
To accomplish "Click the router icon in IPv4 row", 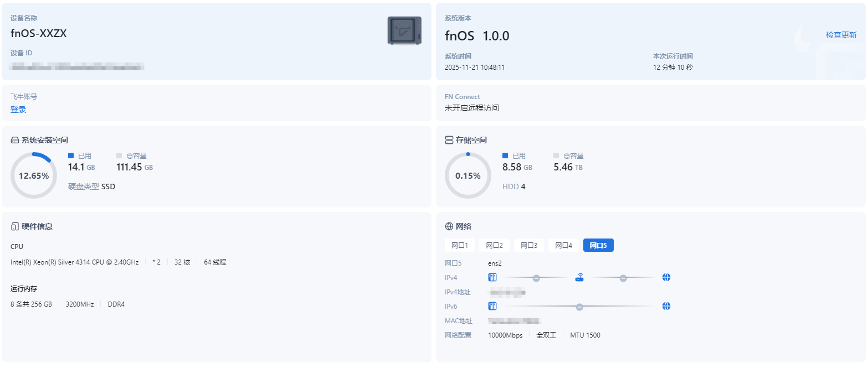I will pos(579,277).
